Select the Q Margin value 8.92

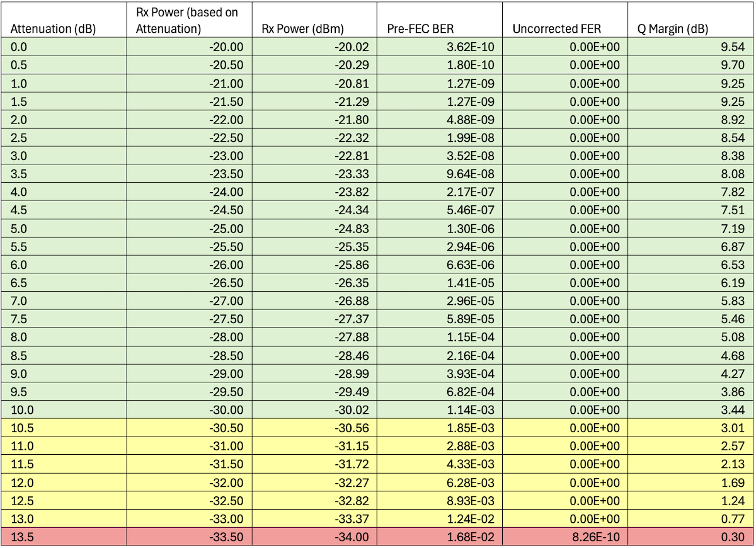tap(690, 120)
